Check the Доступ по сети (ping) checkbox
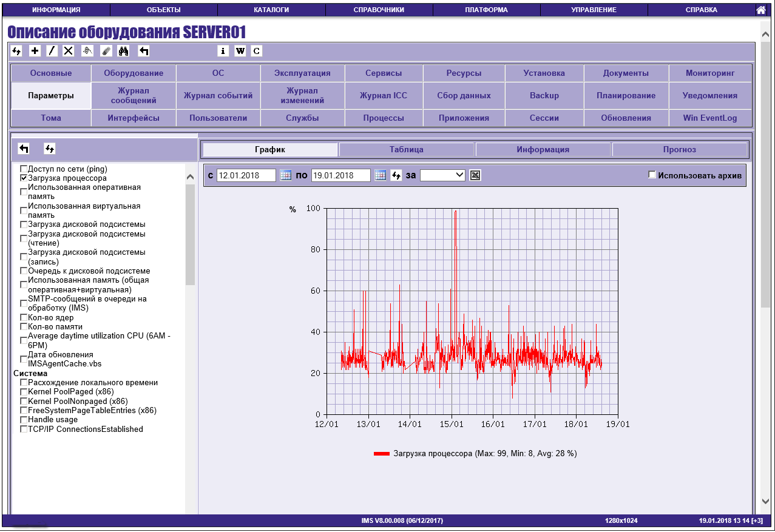 tap(24, 169)
